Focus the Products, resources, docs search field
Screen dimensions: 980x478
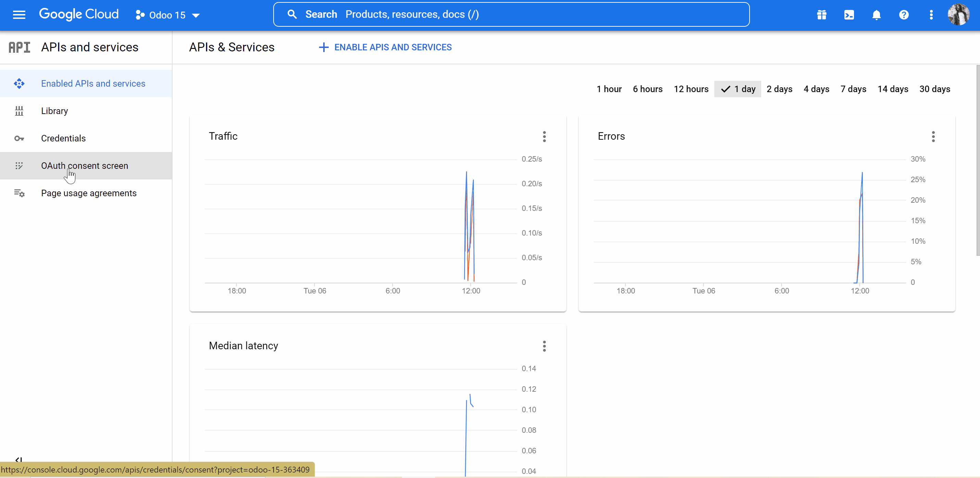coord(511,14)
